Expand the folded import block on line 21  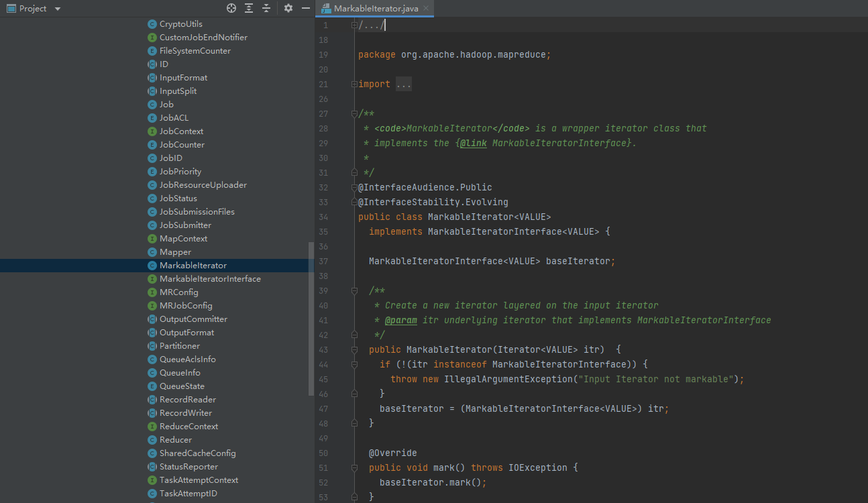pyautogui.click(x=354, y=84)
